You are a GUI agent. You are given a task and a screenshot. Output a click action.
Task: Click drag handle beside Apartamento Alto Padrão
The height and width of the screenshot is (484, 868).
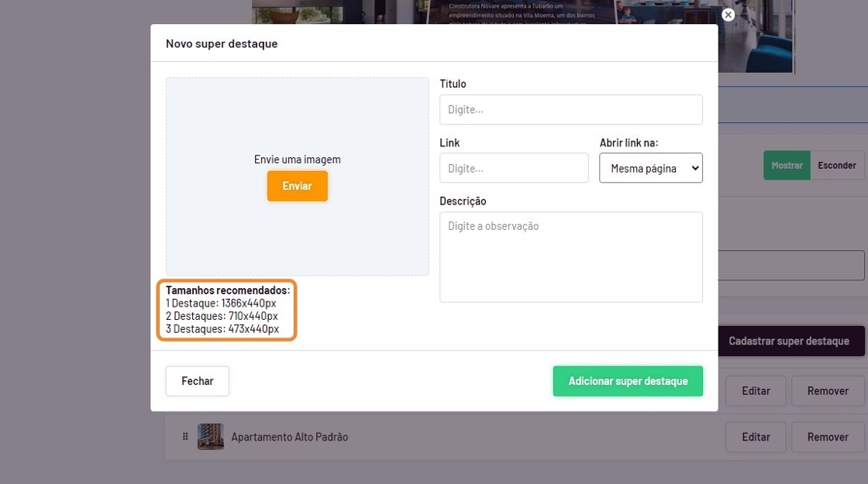pos(185,437)
